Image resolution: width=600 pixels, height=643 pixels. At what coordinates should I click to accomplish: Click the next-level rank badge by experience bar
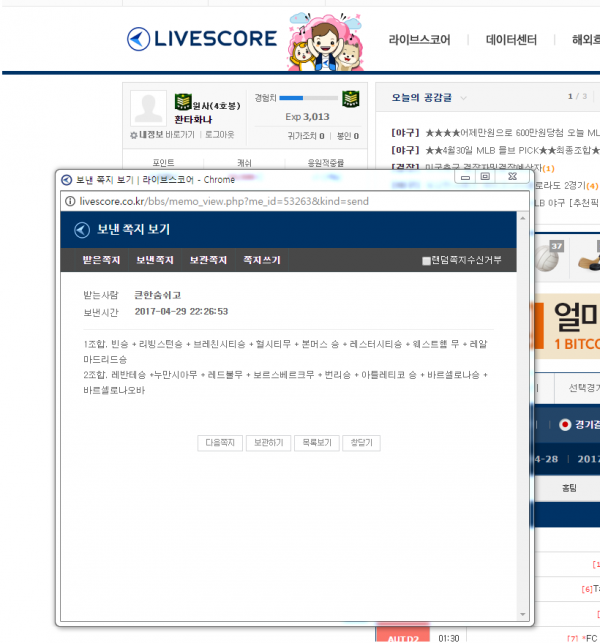351,99
